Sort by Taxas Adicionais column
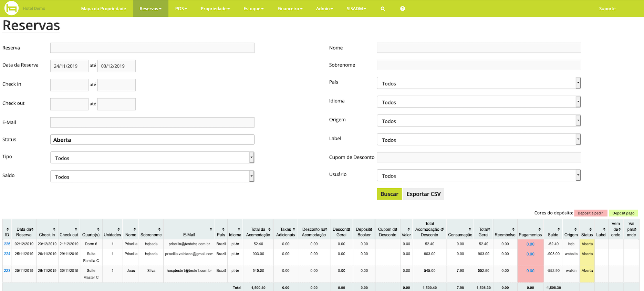 pos(285,229)
